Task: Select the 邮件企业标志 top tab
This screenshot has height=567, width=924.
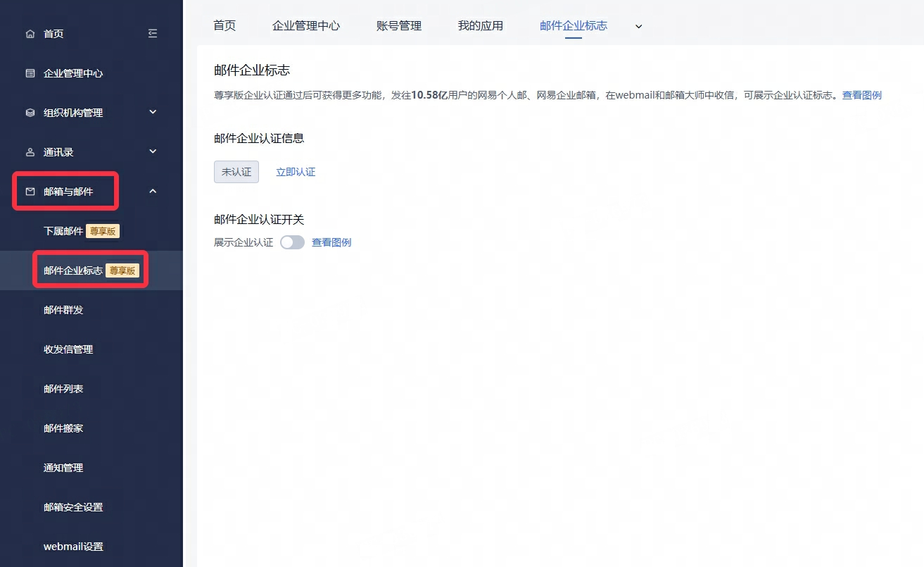Action: point(574,25)
